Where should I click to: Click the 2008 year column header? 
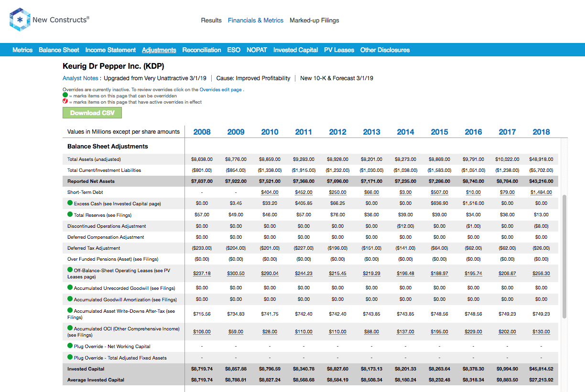tap(202, 132)
